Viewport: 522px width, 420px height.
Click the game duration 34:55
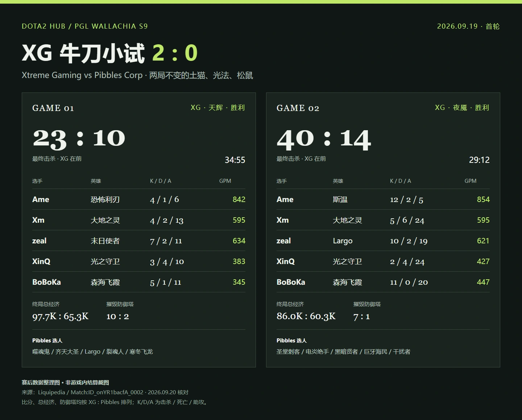pyautogui.click(x=235, y=160)
